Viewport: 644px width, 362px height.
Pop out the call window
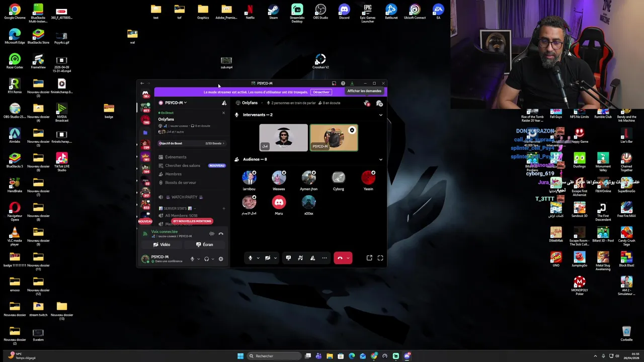(369, 258)
